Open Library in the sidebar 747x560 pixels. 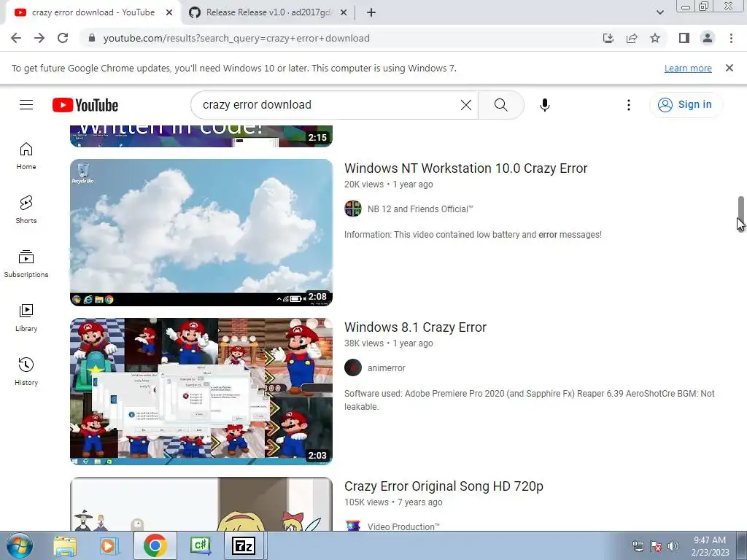pyautogui.click(x=26, y=318)
